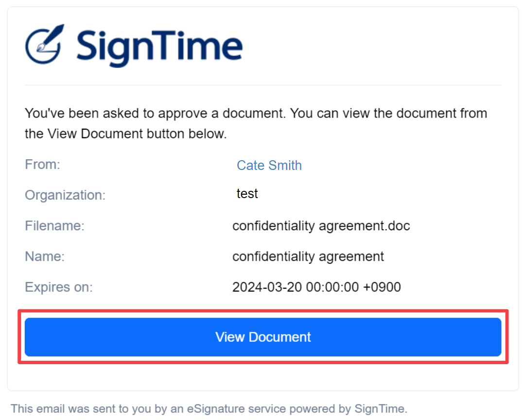Click the name value confidentiality agreement
The height and width of the screenshot is (420, 525).
[x=308, y=257]
